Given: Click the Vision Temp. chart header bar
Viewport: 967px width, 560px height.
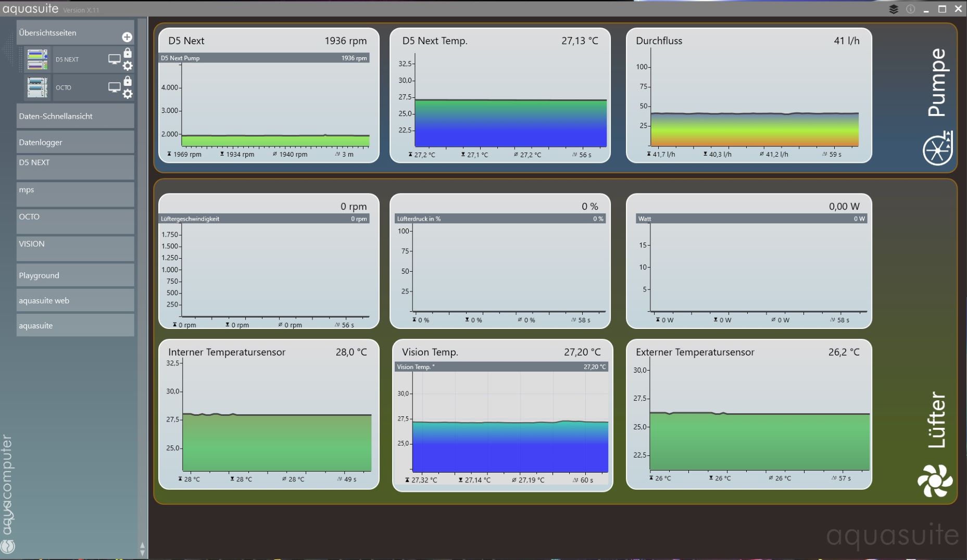Looking at the screenshot, I should (x=501, y=367).
